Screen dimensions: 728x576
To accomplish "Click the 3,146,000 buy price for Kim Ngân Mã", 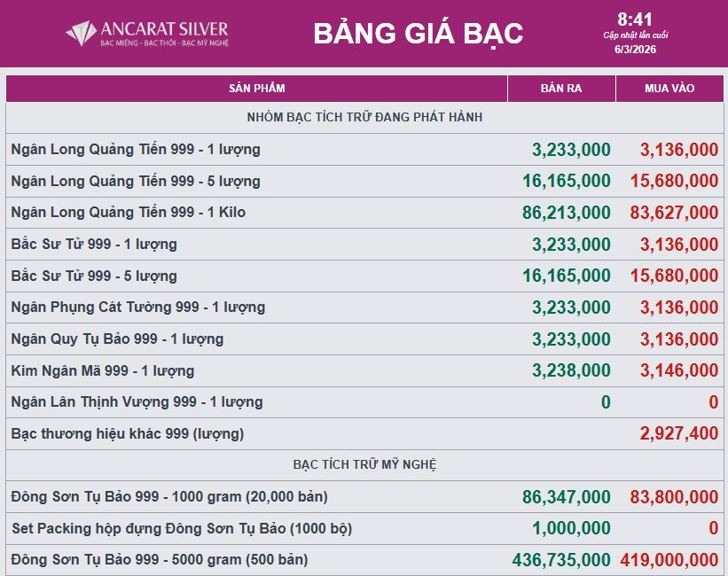I will click(679, 370).
